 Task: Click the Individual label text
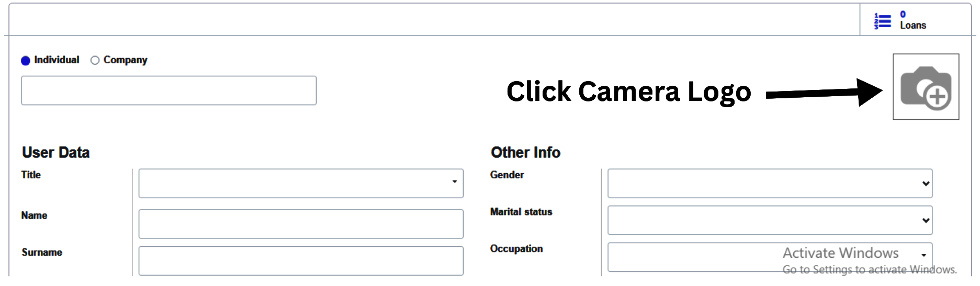pyautogui.click(x=57, y=60)
